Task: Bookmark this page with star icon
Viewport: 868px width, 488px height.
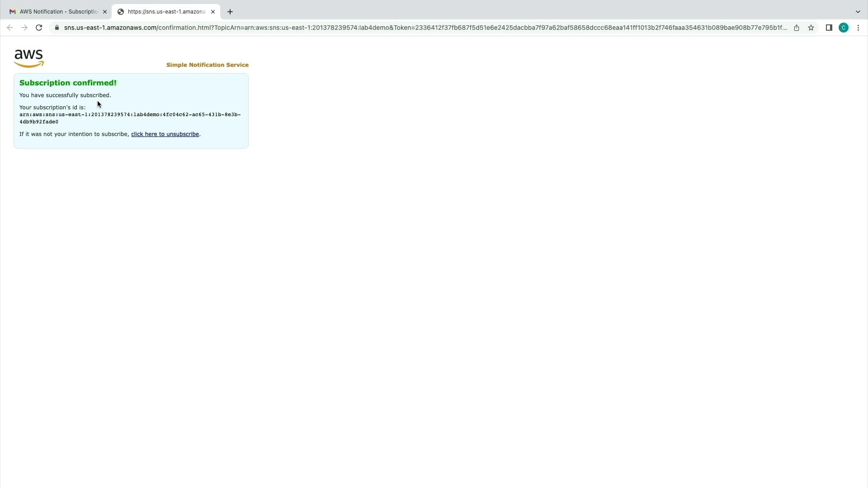Action: click(811, 28)
